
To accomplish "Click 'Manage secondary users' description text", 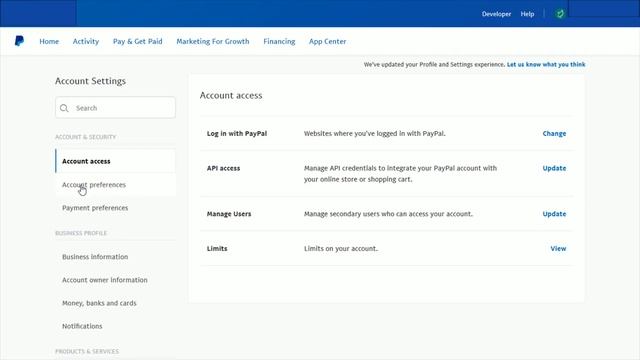I will tap(388, 214).
